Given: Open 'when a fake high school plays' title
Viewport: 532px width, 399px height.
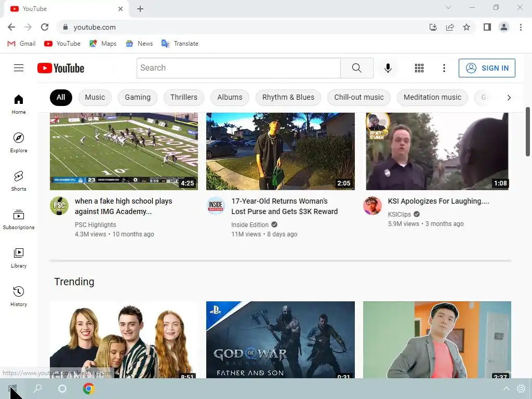Looking at the screenshot, I should tap(124, 206).
